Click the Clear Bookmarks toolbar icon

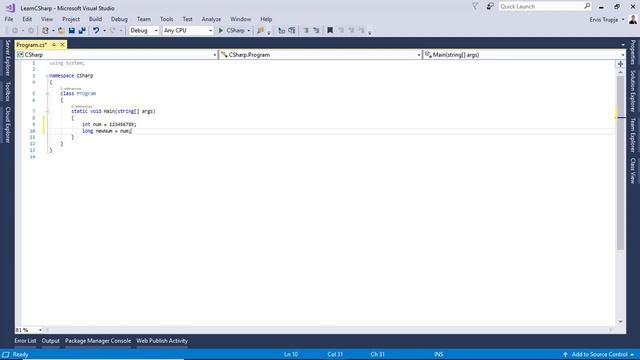pos(362,31)
